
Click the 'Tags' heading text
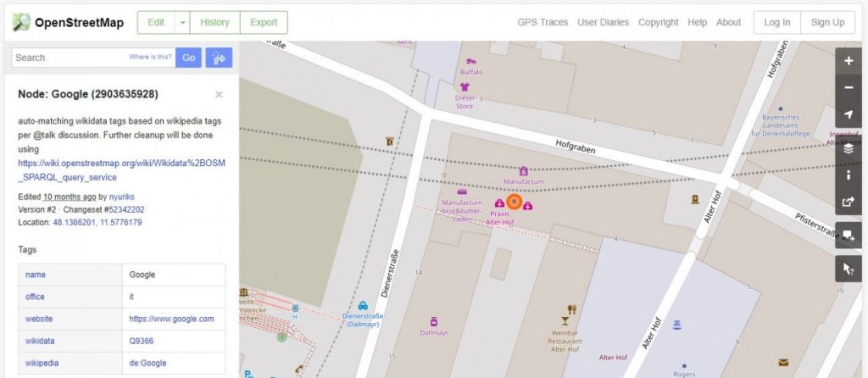(x=27, y=250)
